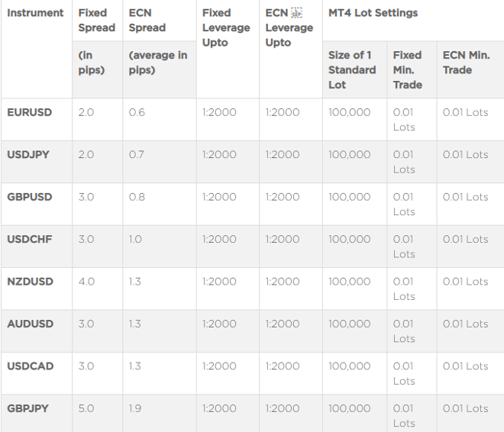Select the Size of 1 Standard Lot subheader
The width and height of the screenshot is (504, 432).
[x=352, y=69]
